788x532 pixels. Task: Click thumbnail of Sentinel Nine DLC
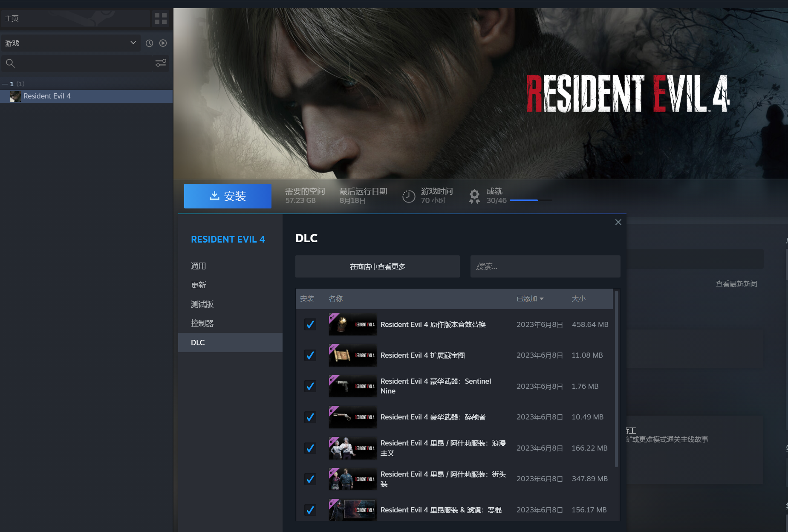click(x=352, y=386)
